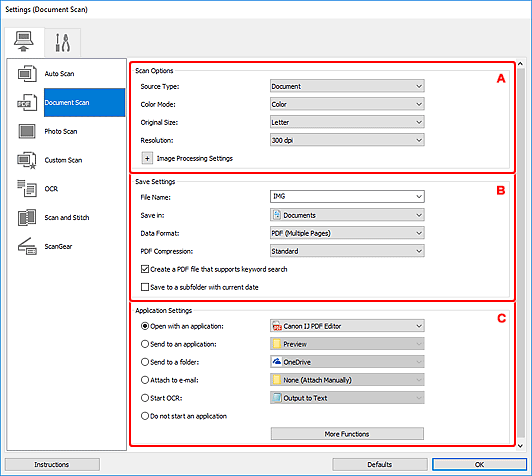Select the Auto Scan icon
Screen dimensions: 532x476
[27, 74]
